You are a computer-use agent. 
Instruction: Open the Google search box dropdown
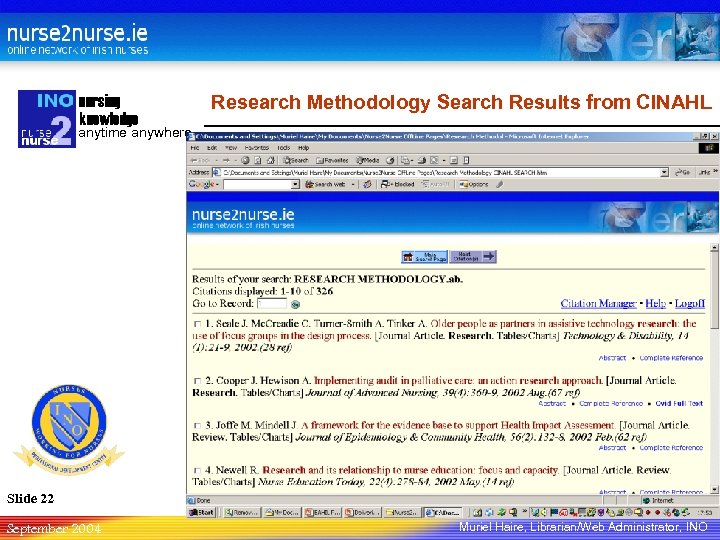[x=296, y=185]
